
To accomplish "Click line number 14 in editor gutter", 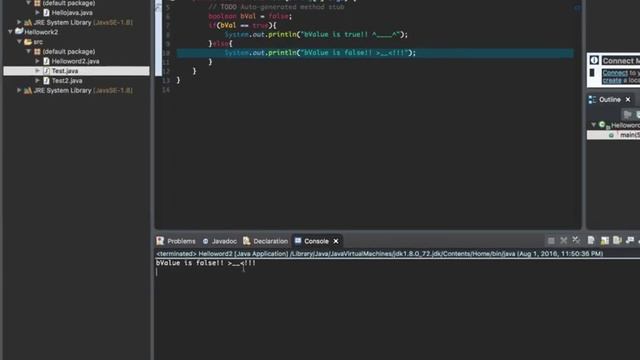I will click(x=165, y=90).
